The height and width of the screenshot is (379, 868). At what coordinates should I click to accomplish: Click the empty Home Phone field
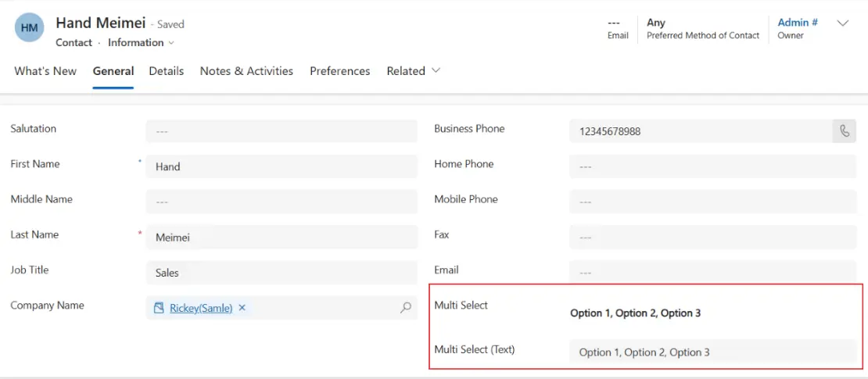point(713,166)
